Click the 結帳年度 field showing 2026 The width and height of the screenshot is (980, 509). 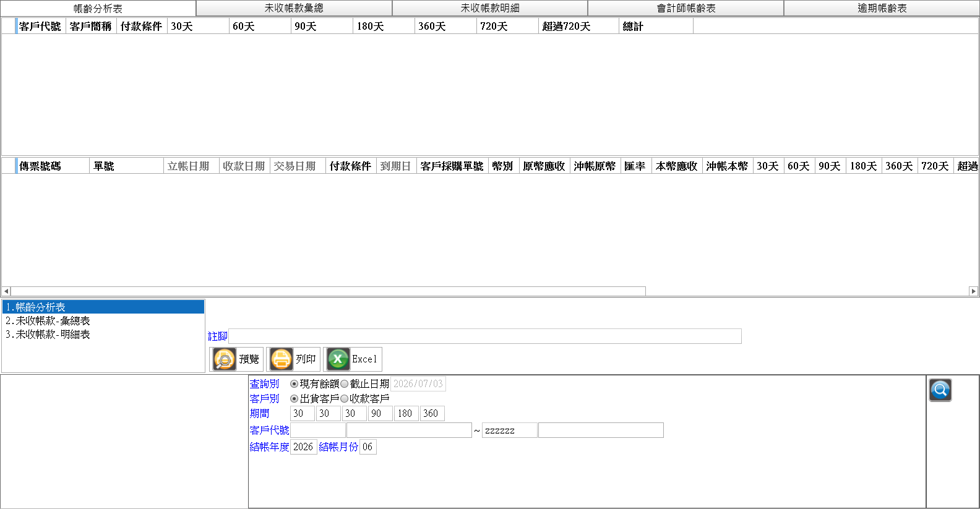click(x=304, y=447)
